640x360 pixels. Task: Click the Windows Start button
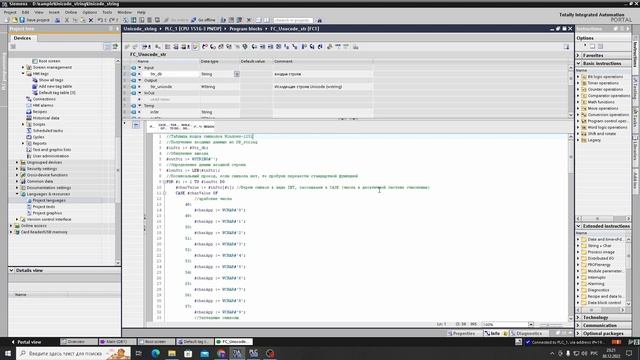[x=8, y=353]
